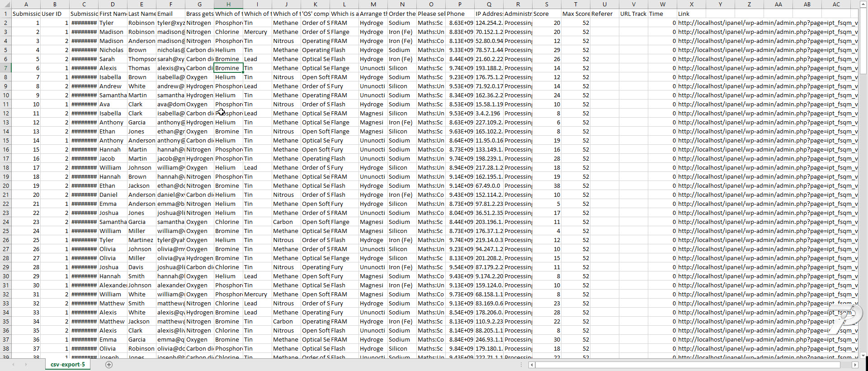Select the "Link" header cell
The image size is (868, 371).
click(x=691, y=14)
